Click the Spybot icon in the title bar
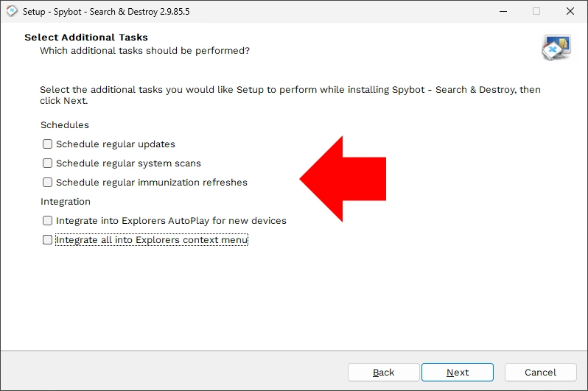 click(12, 11)
